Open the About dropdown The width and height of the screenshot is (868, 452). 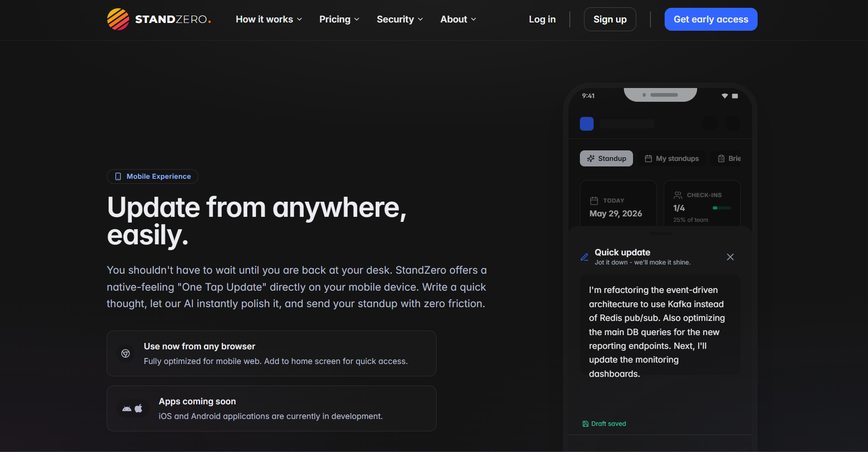458,19
